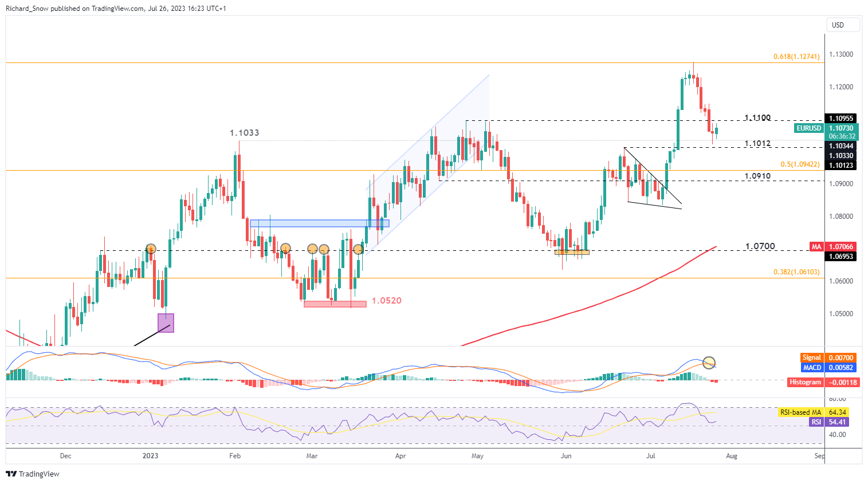Image resolution: width=868 pixels, height=484 pixels.
Task: Click the 2023 label on time axis
Action: 151,457
